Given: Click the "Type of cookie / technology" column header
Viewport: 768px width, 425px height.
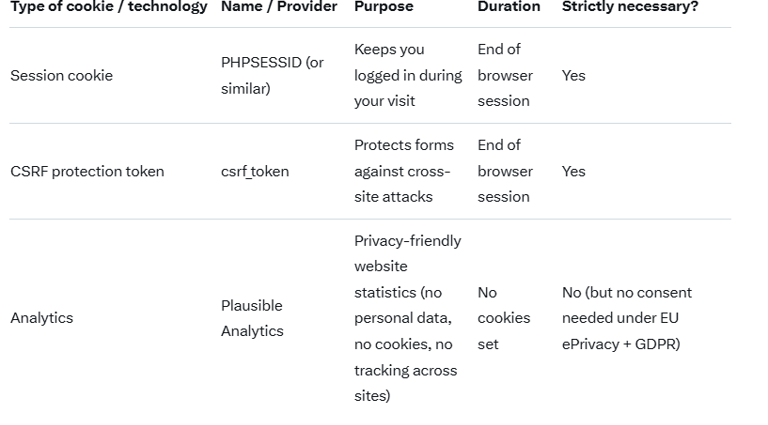Looking at the screenshot, I should [x=108, y=7].
